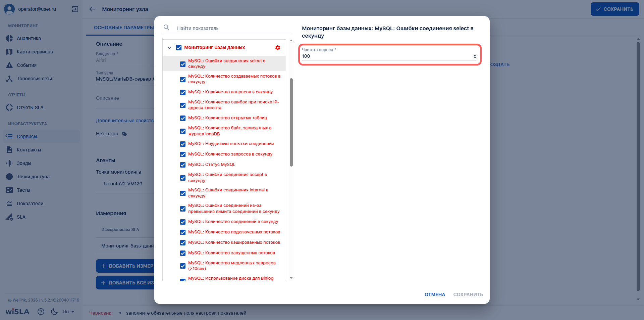Open the Ru language dropdown
This screenshot has height=320, width=644.
(69, 312)
